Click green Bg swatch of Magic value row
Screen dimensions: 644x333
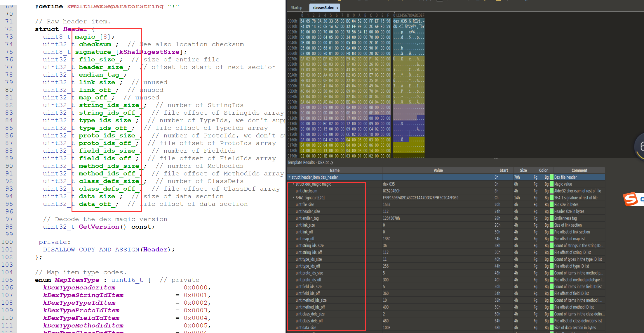click(x=552, y=184)
